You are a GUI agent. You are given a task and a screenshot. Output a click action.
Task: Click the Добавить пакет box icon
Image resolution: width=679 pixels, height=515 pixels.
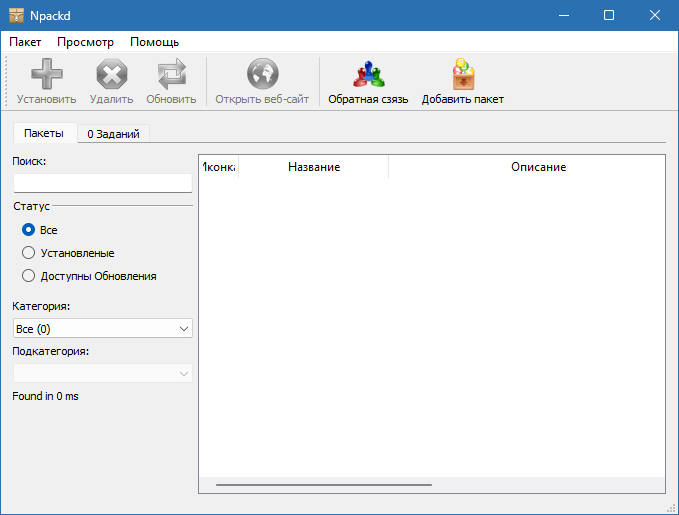(463, 74)
